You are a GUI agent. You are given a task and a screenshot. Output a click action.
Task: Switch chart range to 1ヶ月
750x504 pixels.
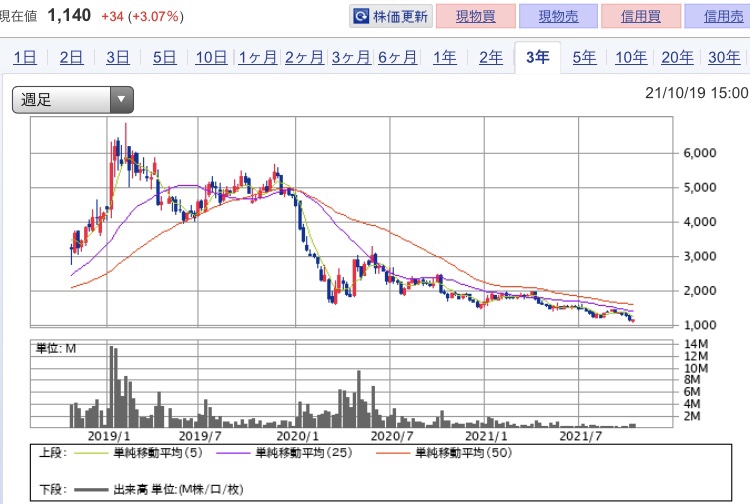(x=258, y=58)
